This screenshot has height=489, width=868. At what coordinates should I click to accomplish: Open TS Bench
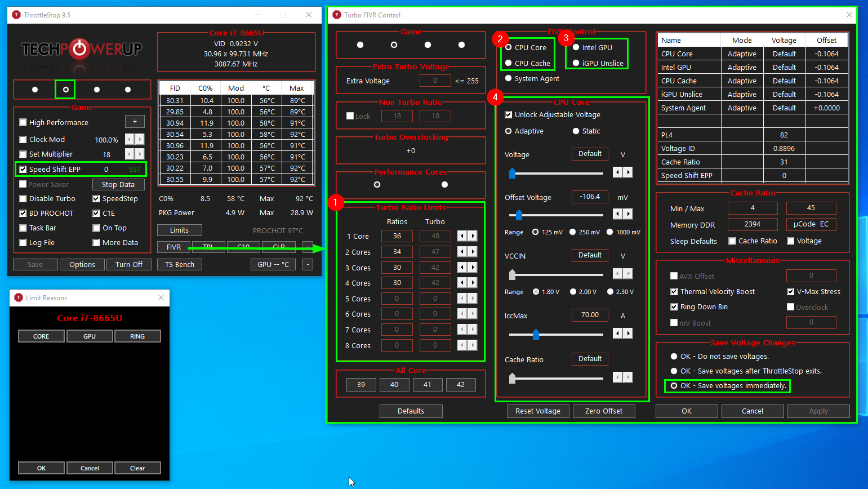pos(180,264)
